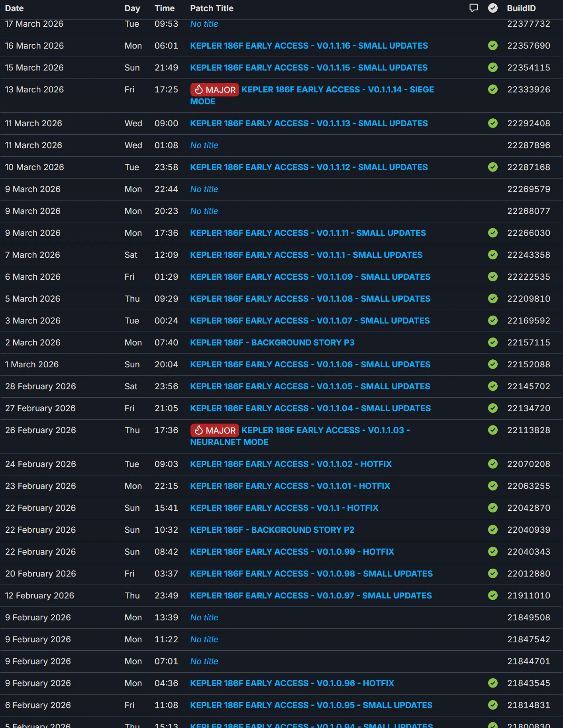Click the MAJOR flame badge on Neuralnet Mode
The height and width of the screenshot is (728, 563).
pyautogui.click(x=215, y=430)
